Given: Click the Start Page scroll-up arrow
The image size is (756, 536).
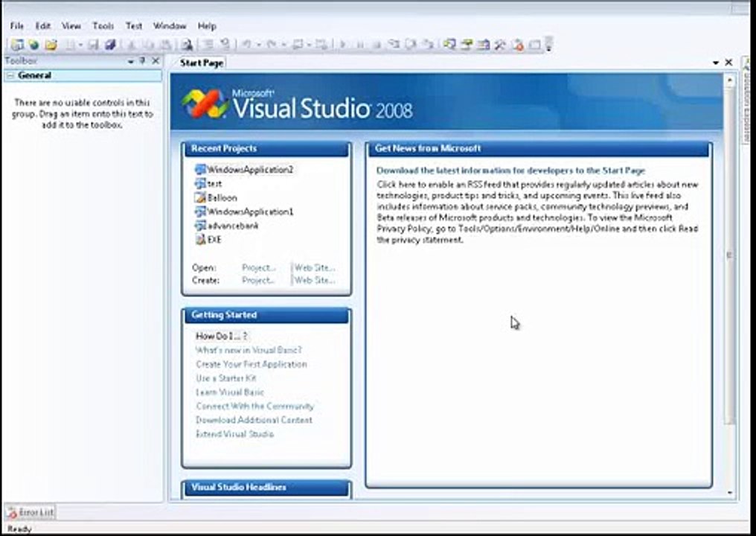Looking at the screenshot, I should 730,80.
